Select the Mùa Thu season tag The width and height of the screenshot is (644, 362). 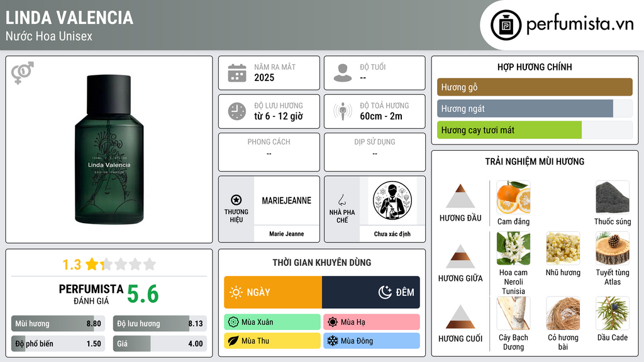[x=272, y=341]
